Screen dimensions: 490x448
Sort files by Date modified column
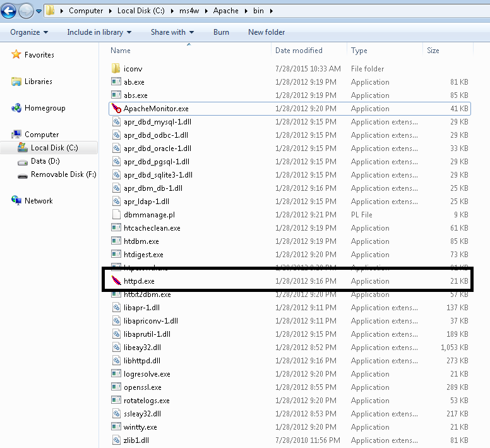tap(299, 51)
